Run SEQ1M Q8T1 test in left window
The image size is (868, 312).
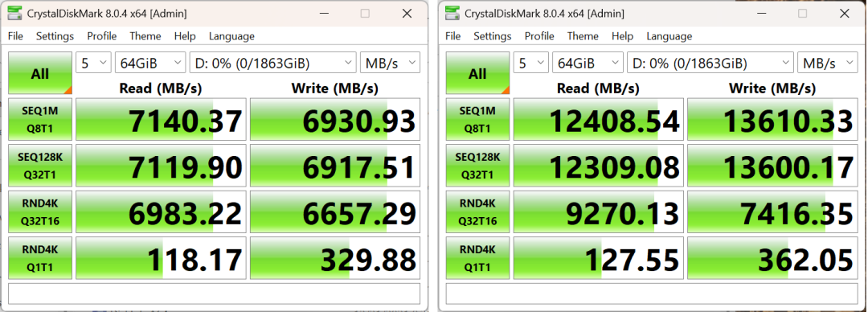click(40, 119)
